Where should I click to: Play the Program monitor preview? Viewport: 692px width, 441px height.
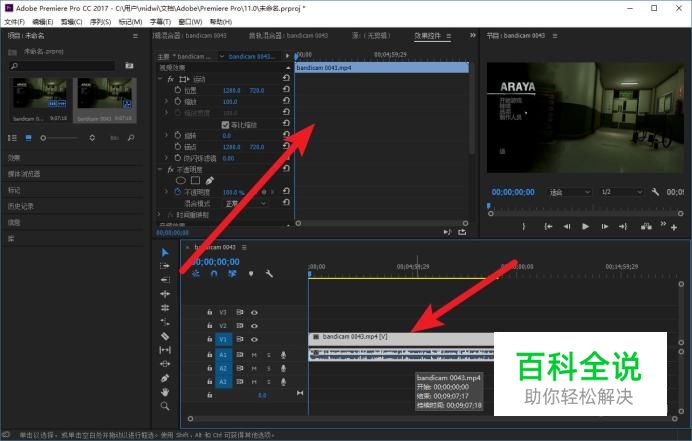pos(585,226)
